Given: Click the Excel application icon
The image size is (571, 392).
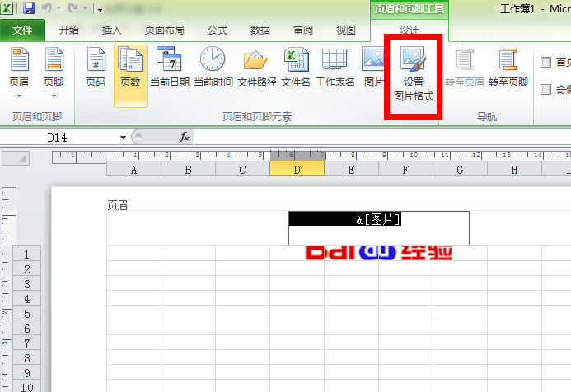Looking at the screenshot, I should (7, 8).
